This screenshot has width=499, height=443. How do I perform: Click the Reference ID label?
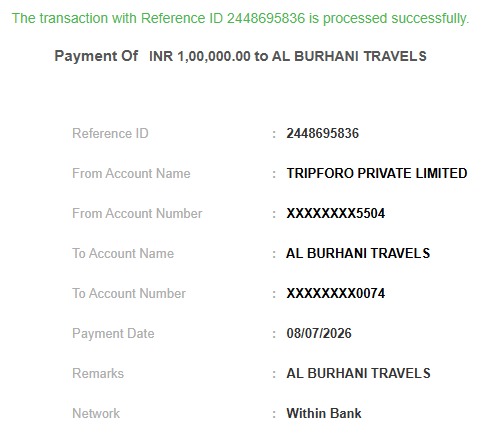[110, 133]
